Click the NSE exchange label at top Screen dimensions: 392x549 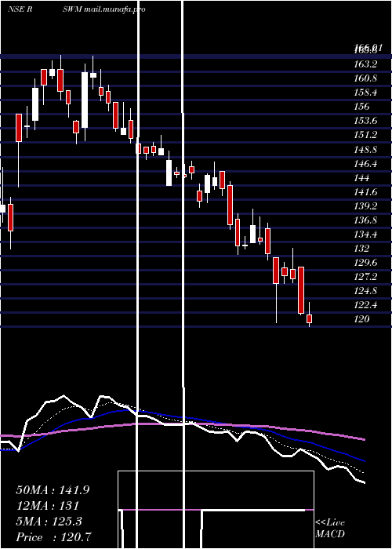(x=16, y=9)
